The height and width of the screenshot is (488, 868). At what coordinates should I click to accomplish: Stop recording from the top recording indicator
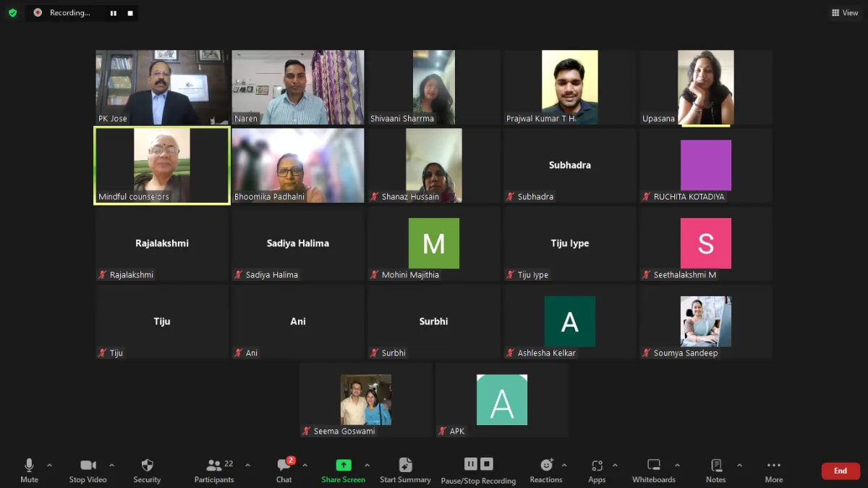click(x=130, y=13)
